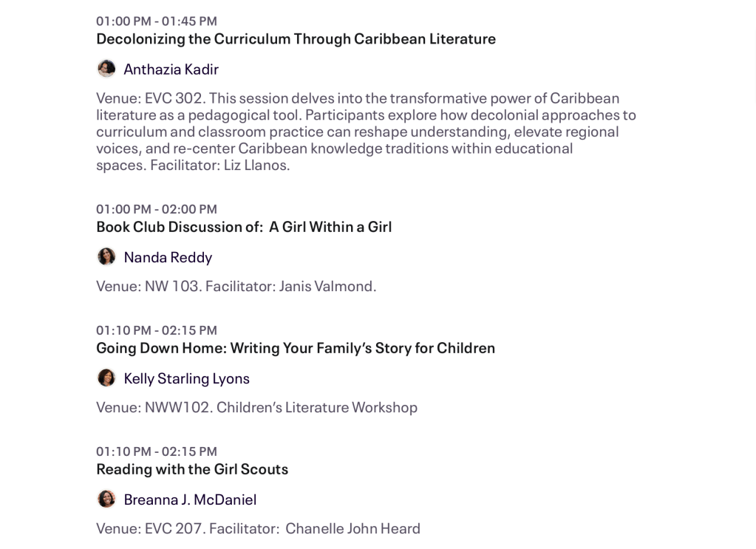This screenshot has width=756, height=549.
Task: Click the Girl Scouts session time label
Action: click(157, 451)
